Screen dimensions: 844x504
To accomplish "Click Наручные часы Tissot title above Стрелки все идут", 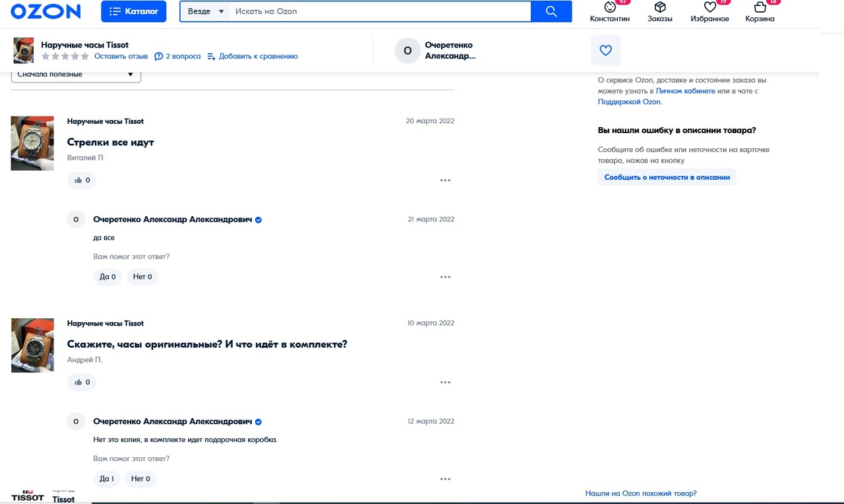I will tap(105, 121).
